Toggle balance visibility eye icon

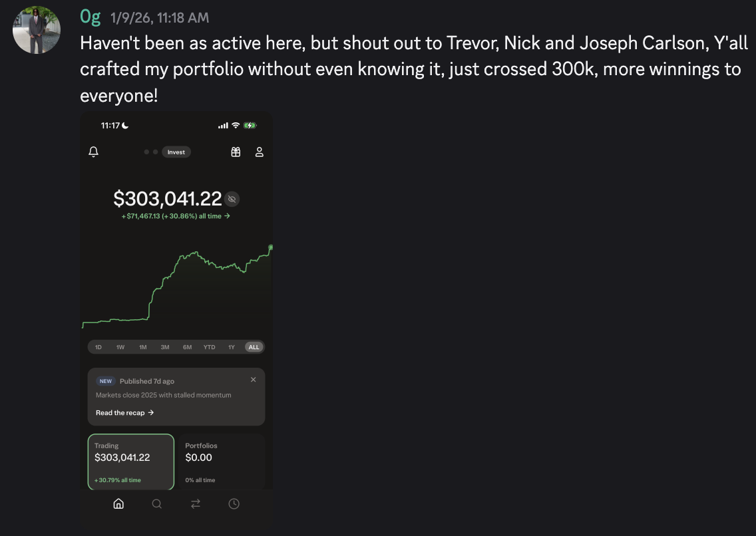pos(232,199)
